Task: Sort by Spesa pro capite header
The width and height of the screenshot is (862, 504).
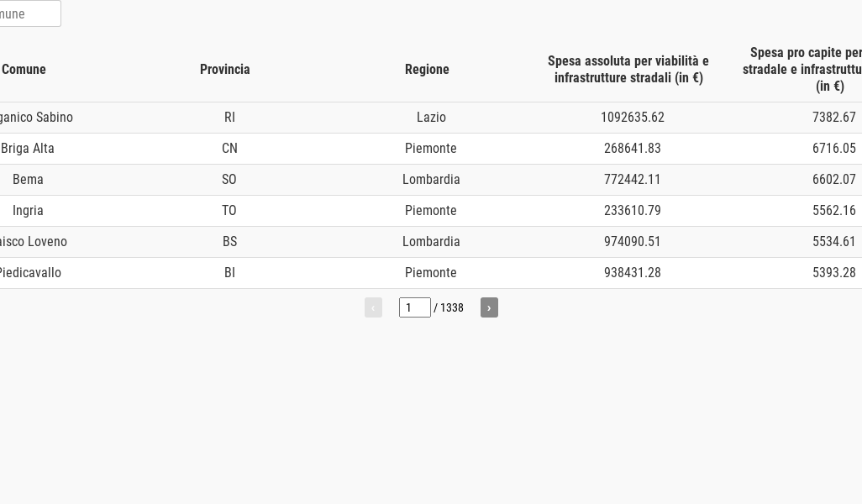Action: pos(802,69)
